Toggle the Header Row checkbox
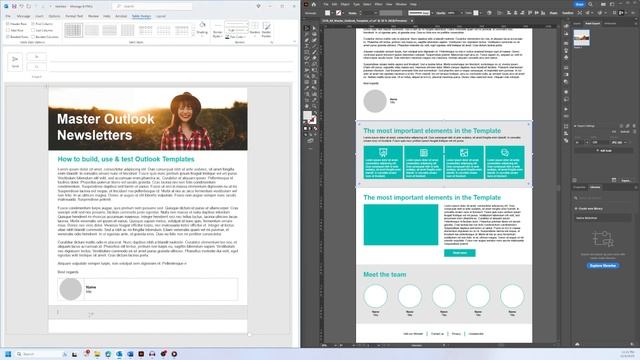This screenshot has width=640, height=360. [x=8, y=24]
